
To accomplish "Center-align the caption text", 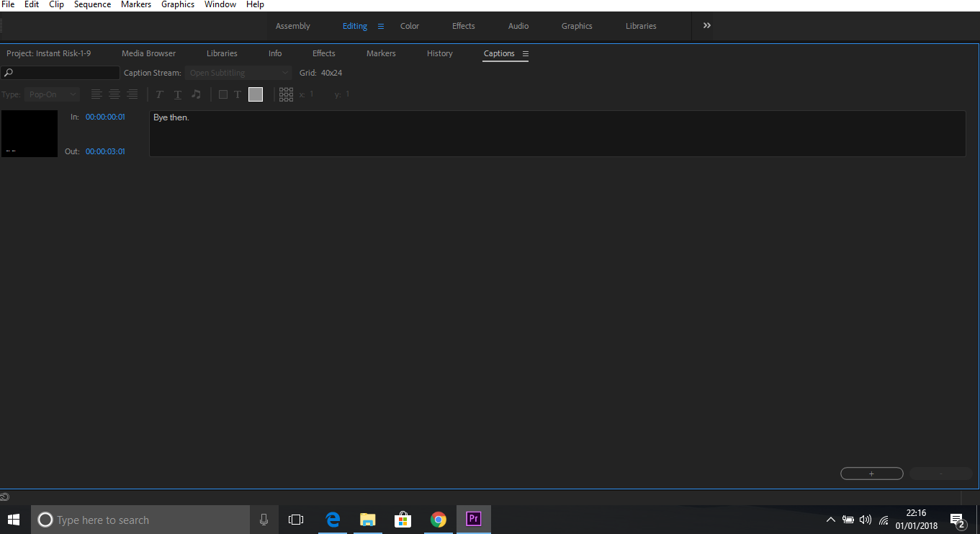I will pyautogui.click(x=114, y=94).
